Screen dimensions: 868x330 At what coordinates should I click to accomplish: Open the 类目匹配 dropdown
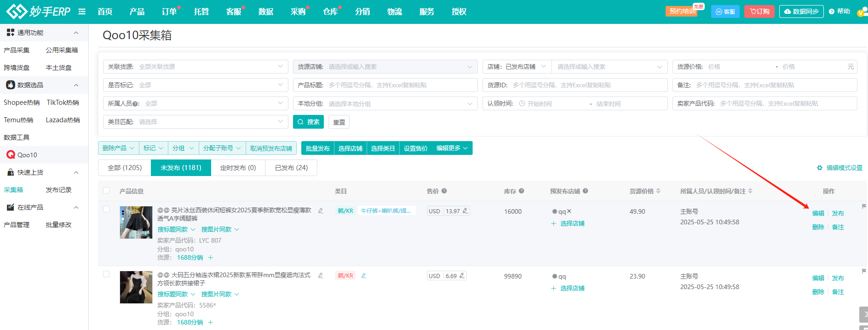tap(195, 122)
